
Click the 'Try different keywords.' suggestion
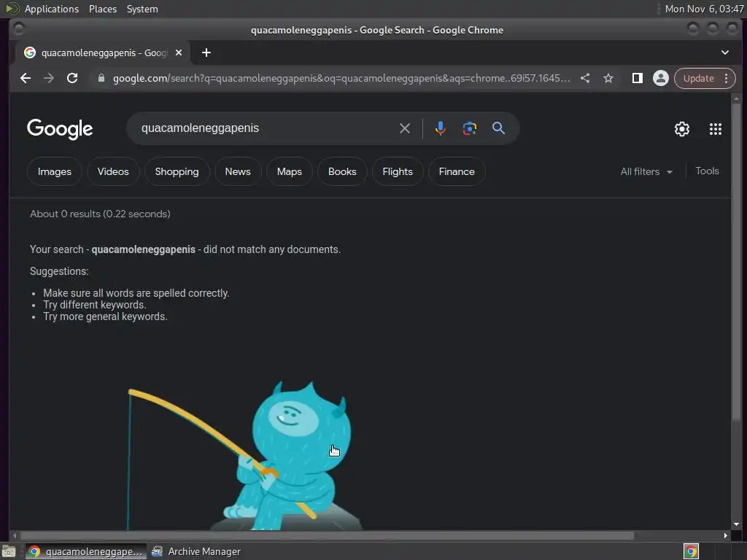coord(94,305)
